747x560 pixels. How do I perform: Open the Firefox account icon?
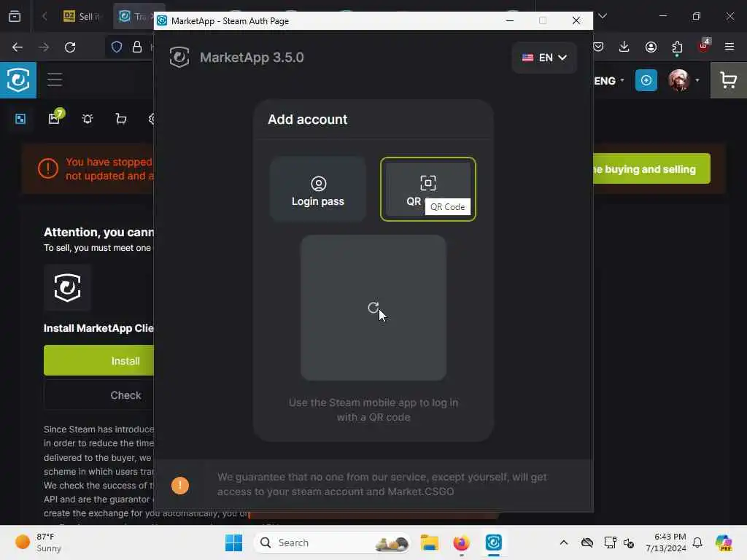pyautogui.click(x=651, y=47)
